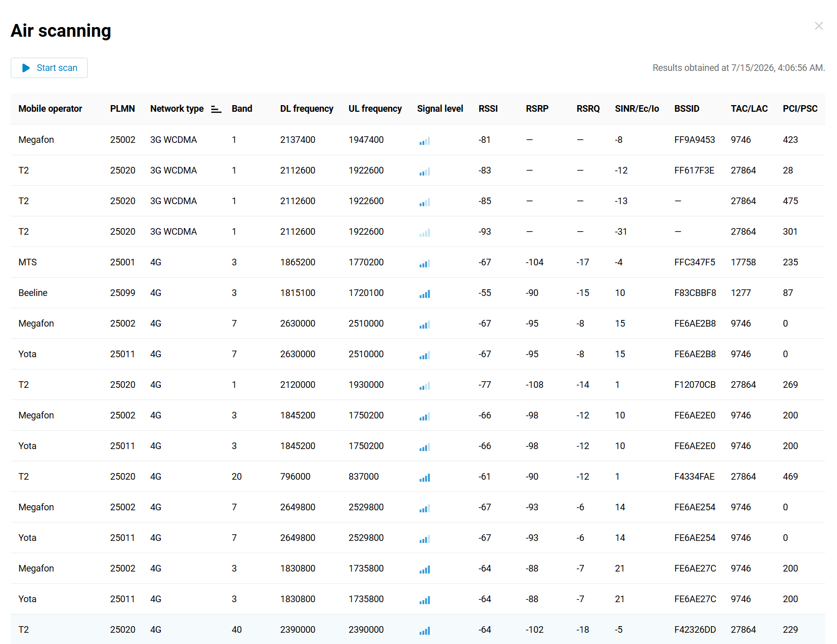Click TAC/LAC value 17758

[x=743, y=262]
